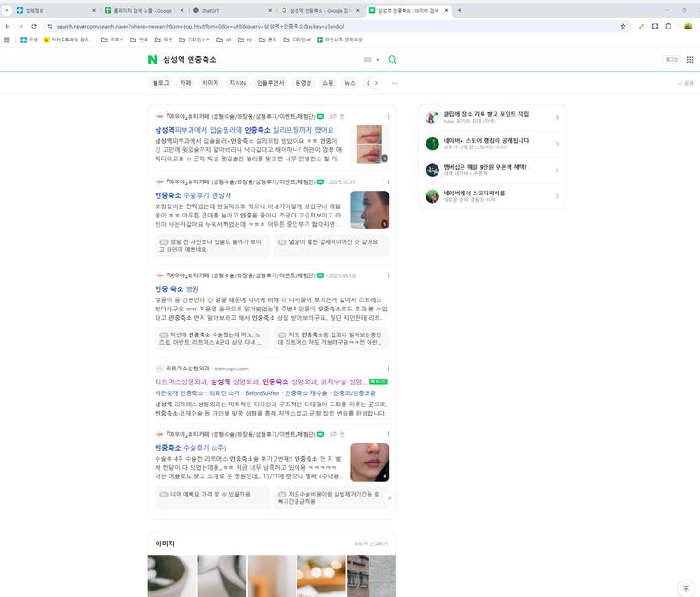700x597 pixels.
Task: Close the 업체정보 browser tab
Action: pyautogui.click(x=94, y=10)
